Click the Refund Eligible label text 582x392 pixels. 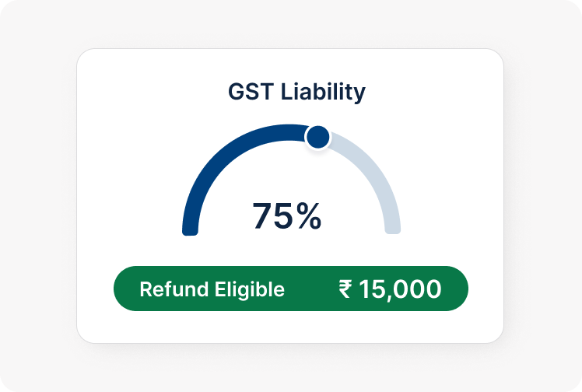tap(212, 289)
